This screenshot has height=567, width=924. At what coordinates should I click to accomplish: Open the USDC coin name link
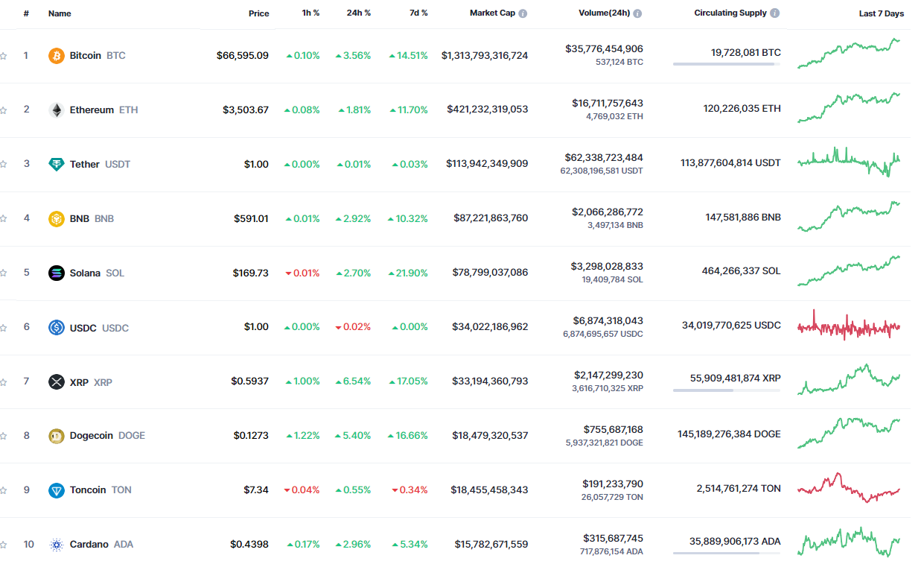pyautogui.click(x=83, y=328)
